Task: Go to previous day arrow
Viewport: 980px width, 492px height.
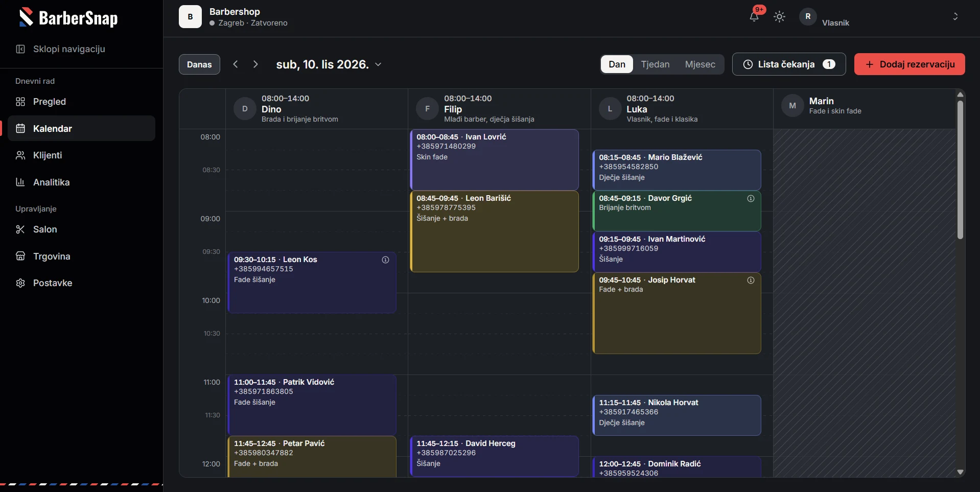Action: click(236, 64)
